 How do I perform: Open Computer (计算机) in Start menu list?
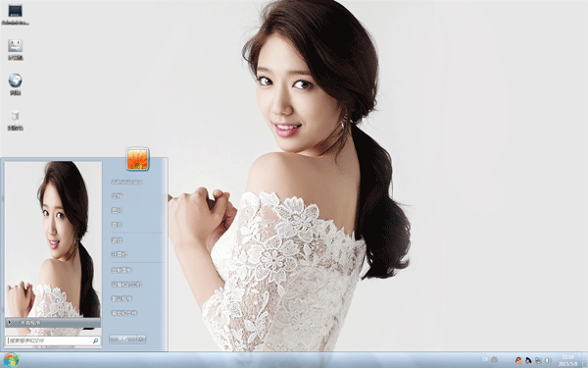click(120, 254)
